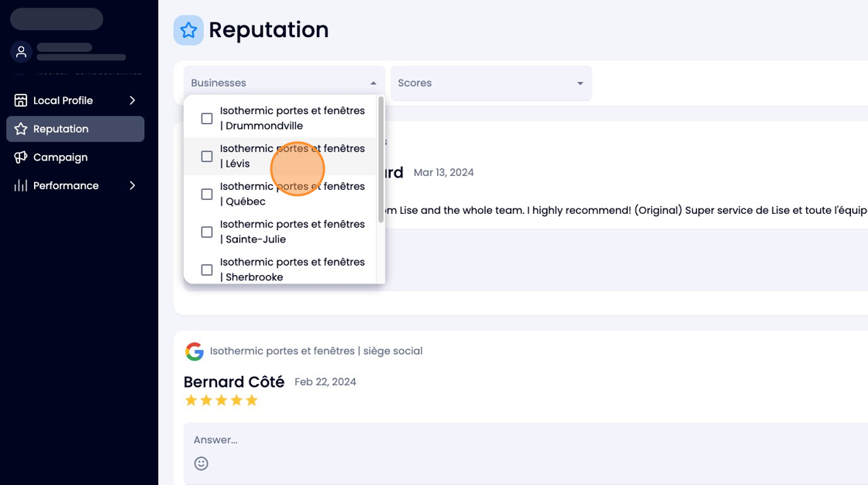Check the Lévis business checkbox
The width and height of the screenshot is (868, 485).
206,157
